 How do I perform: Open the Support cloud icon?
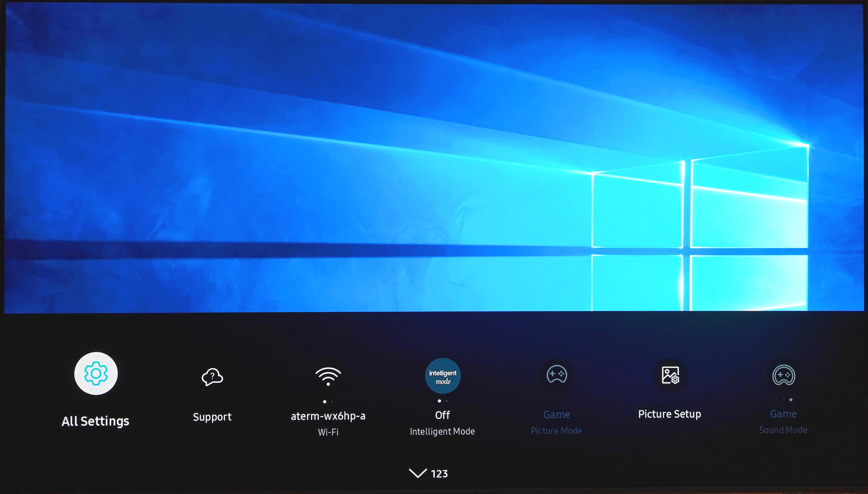(212, 376)
